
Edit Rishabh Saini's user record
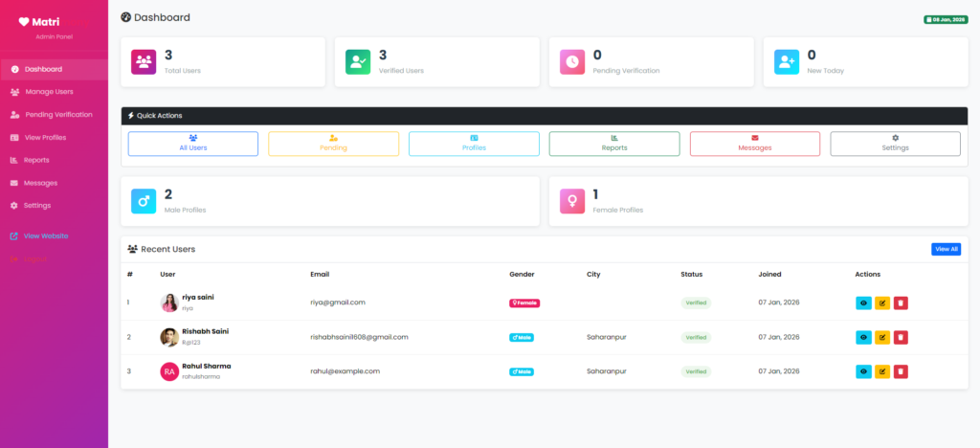coord(881,337)
